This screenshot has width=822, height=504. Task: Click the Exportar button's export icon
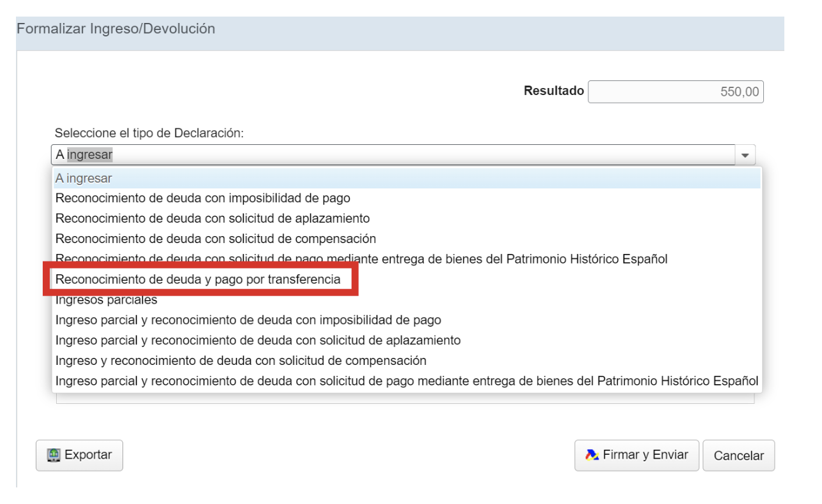54,455
